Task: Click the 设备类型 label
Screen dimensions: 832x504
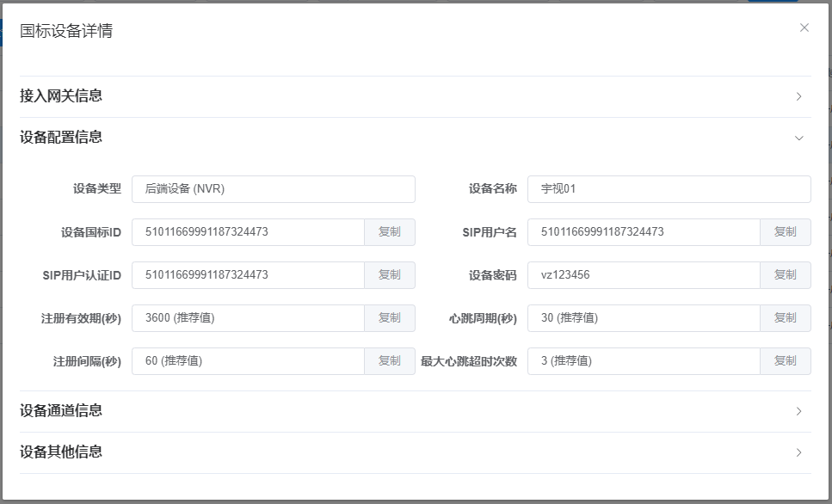Action: pos(97,189)
